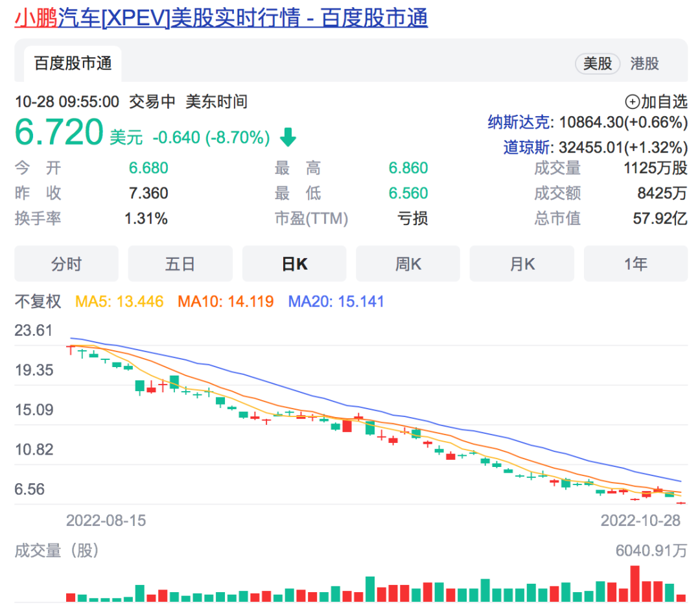700x609 pixels.
Task: Click the 6.56 price axis label
Action: pos(29,489)
